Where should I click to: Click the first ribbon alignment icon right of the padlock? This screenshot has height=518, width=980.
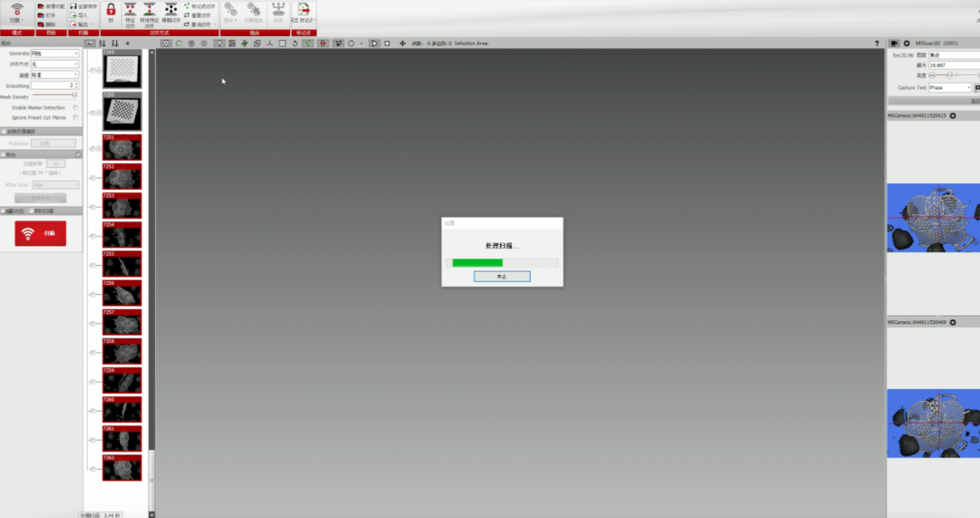[130, 9]
